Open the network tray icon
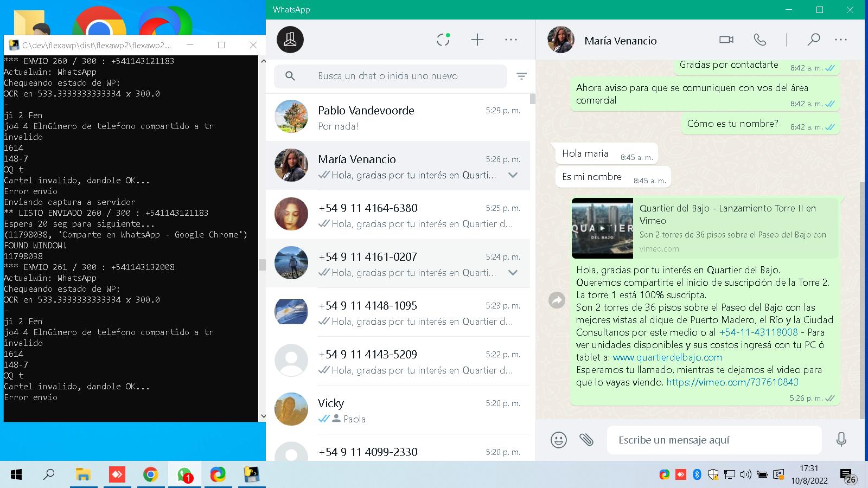This screenshot has height=488, width=868. 730,475
